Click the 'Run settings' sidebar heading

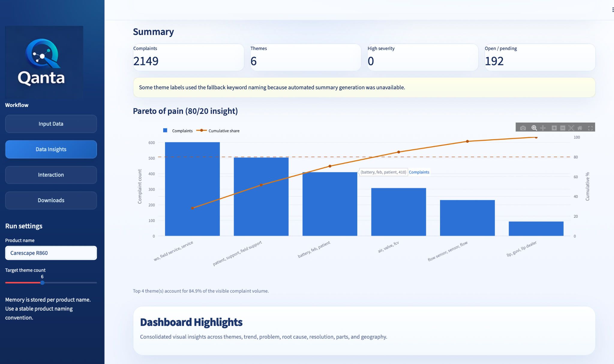coord(24,226)
